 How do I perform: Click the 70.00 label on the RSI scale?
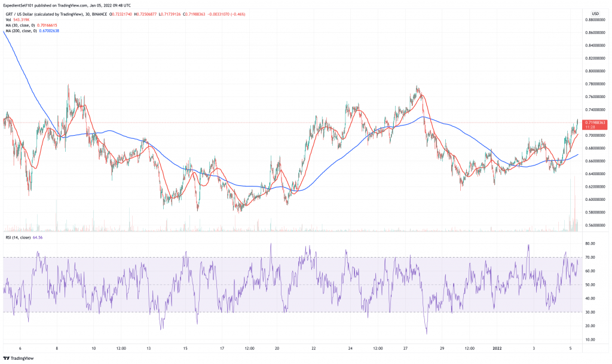590,258
